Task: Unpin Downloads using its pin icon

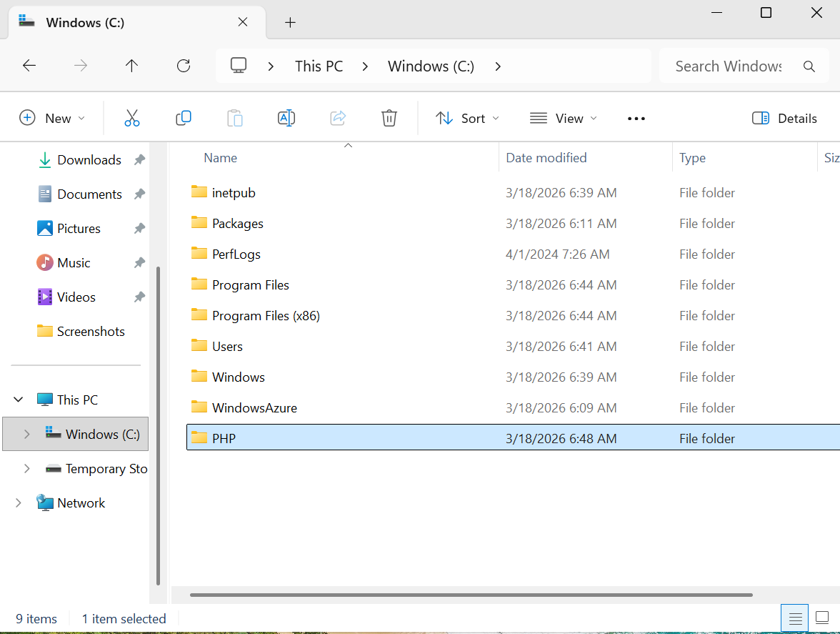Action: click(x=139, y=159)
